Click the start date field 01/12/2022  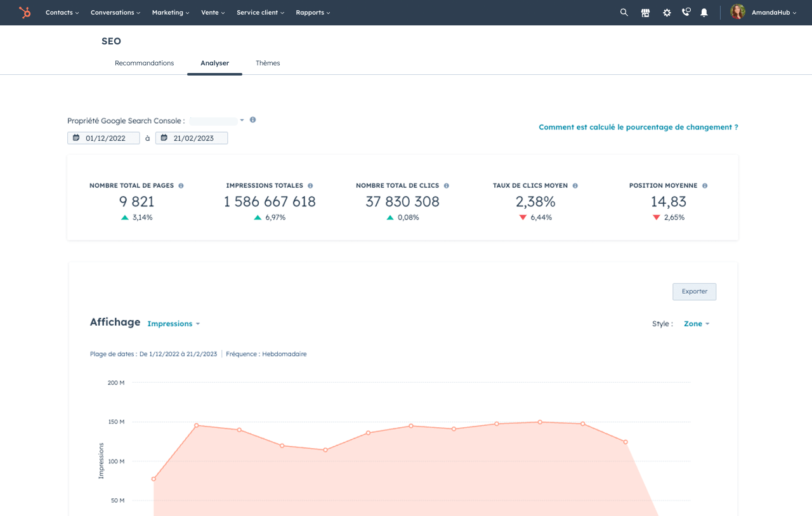coord(103,138)
